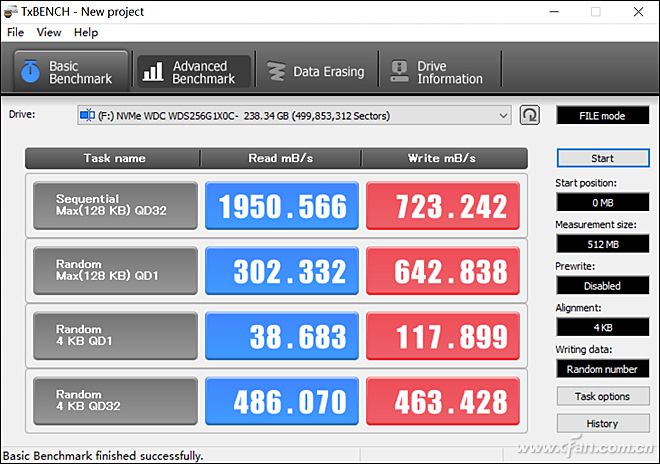This screenshot has width=660, height=464.
Task: Switch to the Drive Information tab
Action: [x=440, y=72]
